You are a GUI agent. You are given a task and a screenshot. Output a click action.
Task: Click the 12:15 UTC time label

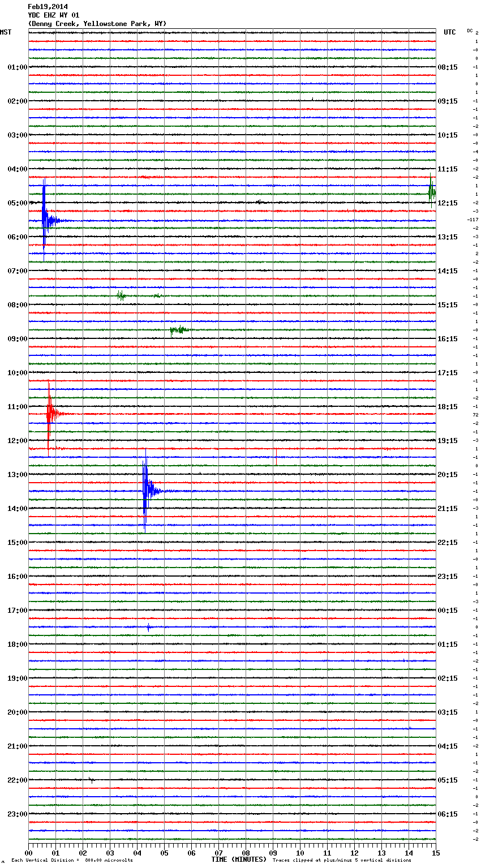pyautogui.click(x=448, y=203)
